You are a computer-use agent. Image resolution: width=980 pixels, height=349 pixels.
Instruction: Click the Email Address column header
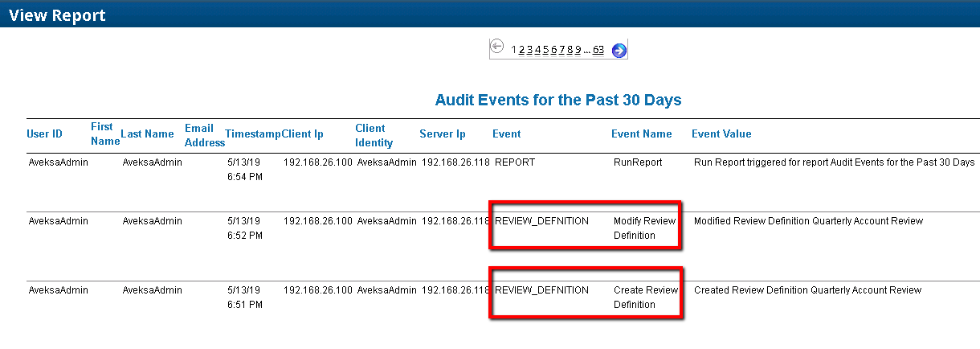[x=204, y=135]
